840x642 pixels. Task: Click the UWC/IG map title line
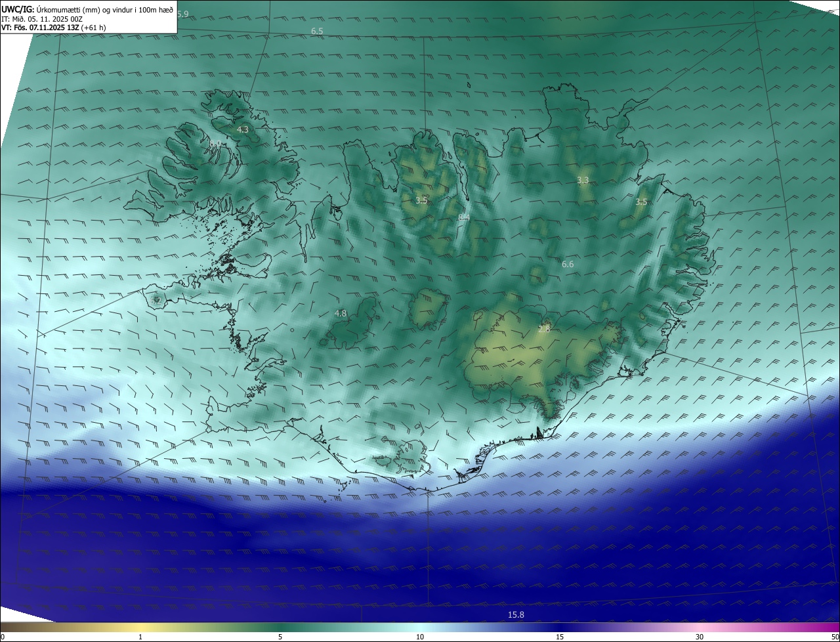point(87,10)
